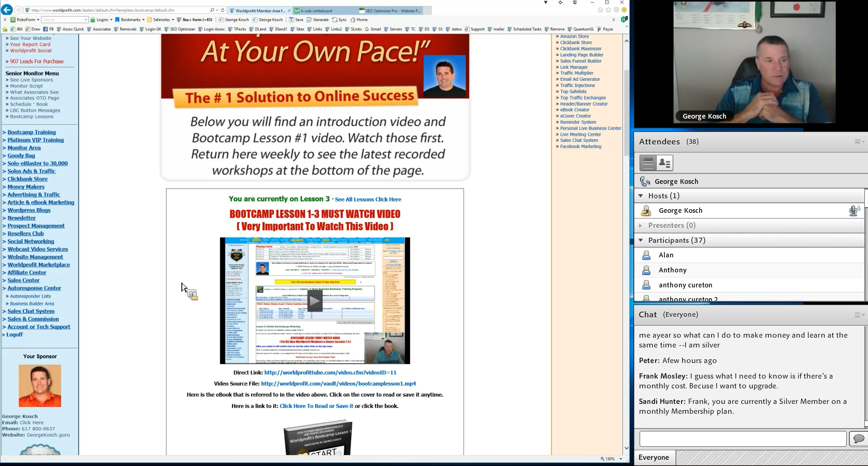This screenshot has width=868, height=466.
Task: Play the Bootcamp Lesson 1-3 video
Action: tap(315, 301)
